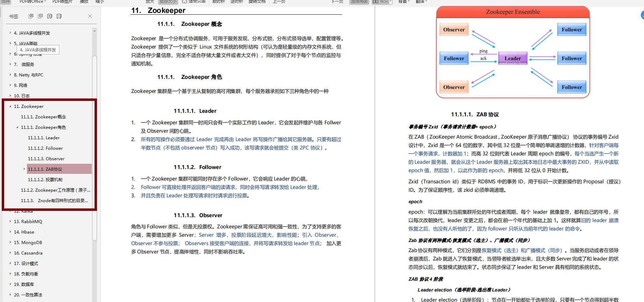
Task: Click the 播放 play toolbar button
Action: [x=84, y=1]
